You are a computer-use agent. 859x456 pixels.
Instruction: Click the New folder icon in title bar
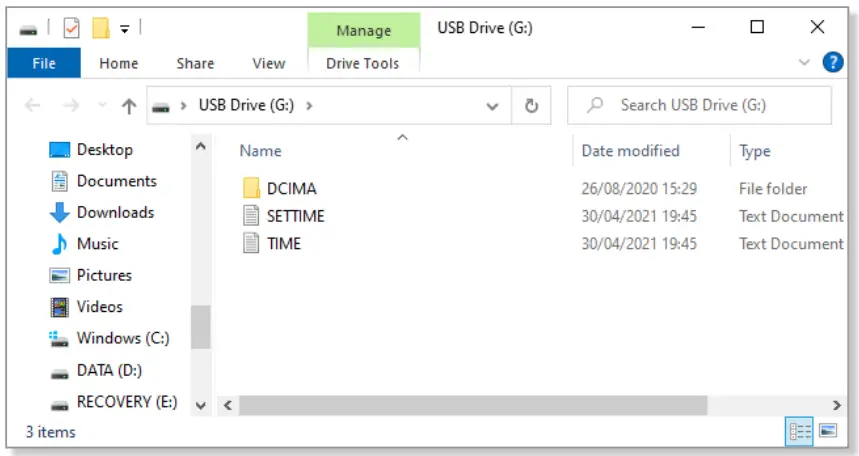(100, 29)
